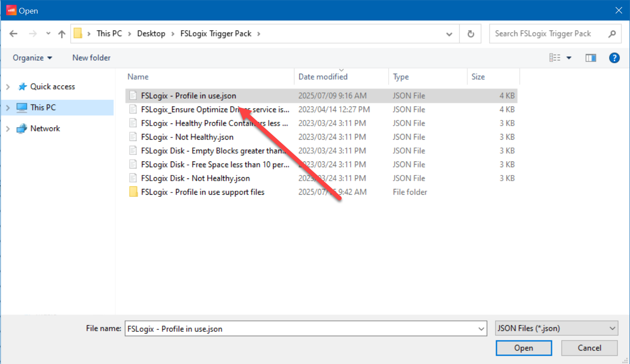The height and width of the screenshot is (364, 630).
Task: Select FSLogix Disk - Empty Blocks file
Action: [x=321, y=151]
